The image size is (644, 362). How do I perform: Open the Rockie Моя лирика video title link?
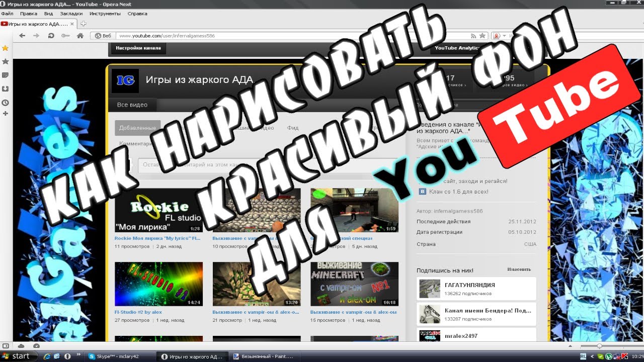(158, 238)
